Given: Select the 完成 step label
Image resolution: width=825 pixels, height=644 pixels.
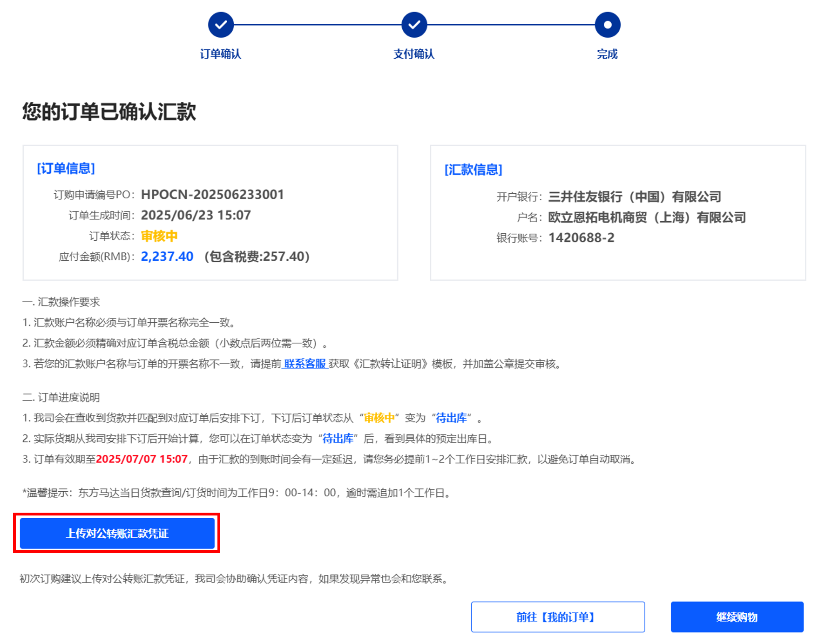Looking at the screenshot, I should tap(607, 54).
